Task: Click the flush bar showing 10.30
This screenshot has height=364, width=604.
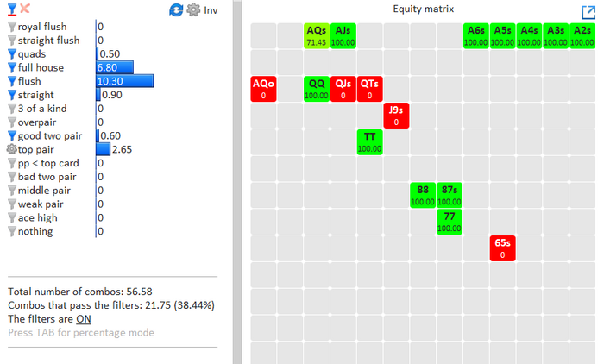Action: click(125, 81)
